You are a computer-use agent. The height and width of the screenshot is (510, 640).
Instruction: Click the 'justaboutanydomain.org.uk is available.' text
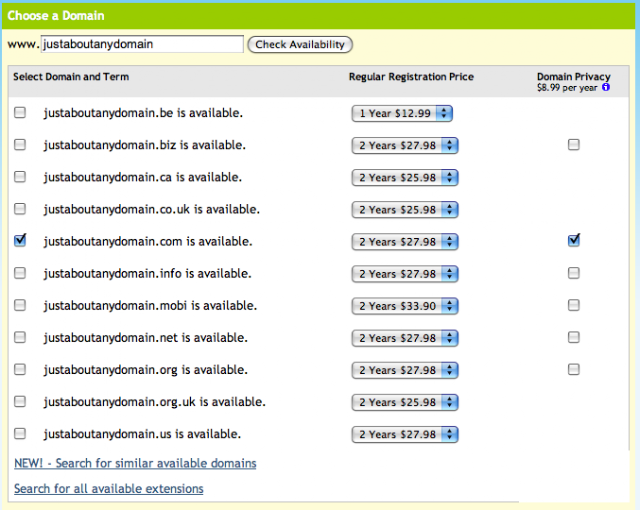click(155, 402)
